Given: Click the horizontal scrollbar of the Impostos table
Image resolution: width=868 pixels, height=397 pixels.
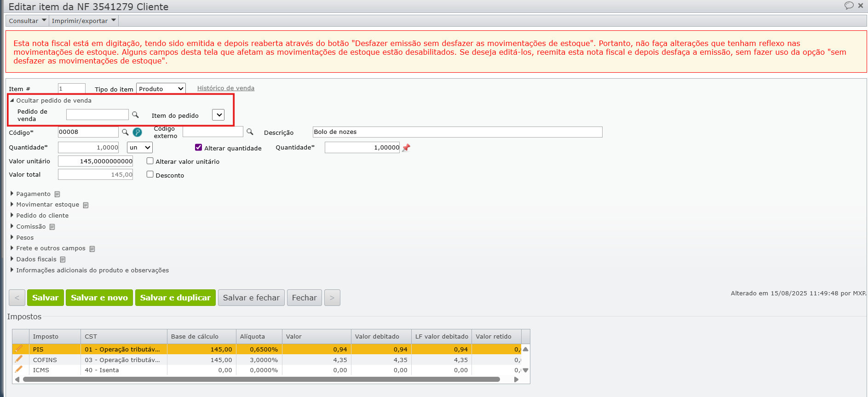Looking at the screenshot, I should pyautogui.click(x=261, y=380).
